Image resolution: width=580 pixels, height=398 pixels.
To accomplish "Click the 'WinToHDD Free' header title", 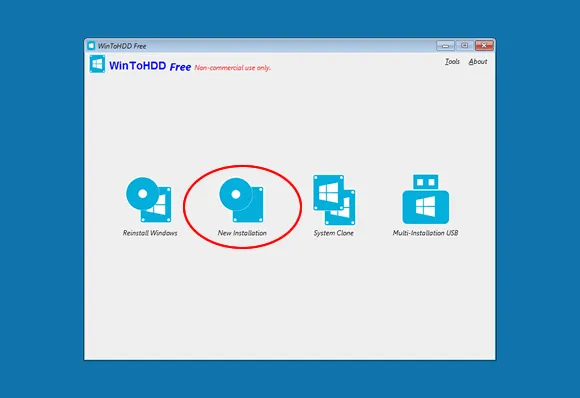I will tap(150, 66).
